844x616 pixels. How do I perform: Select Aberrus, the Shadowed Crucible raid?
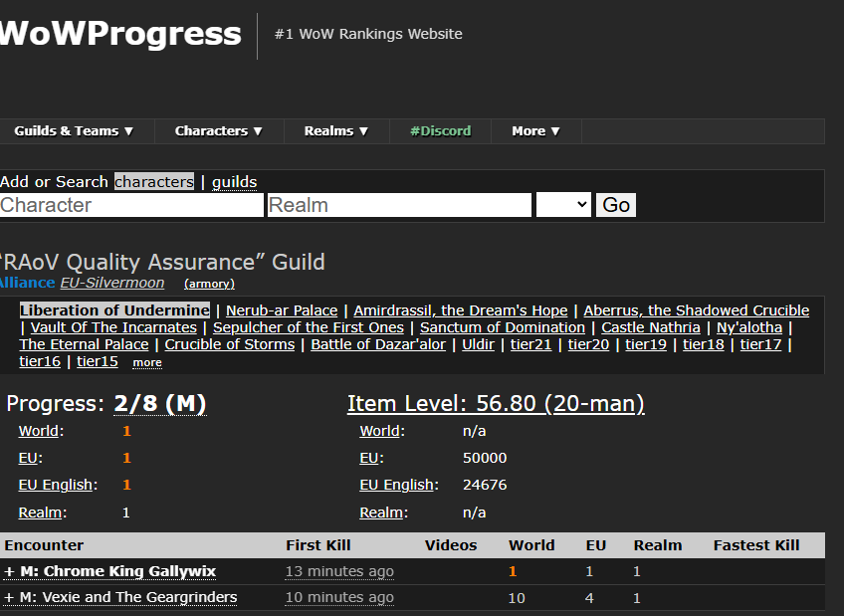696,310
